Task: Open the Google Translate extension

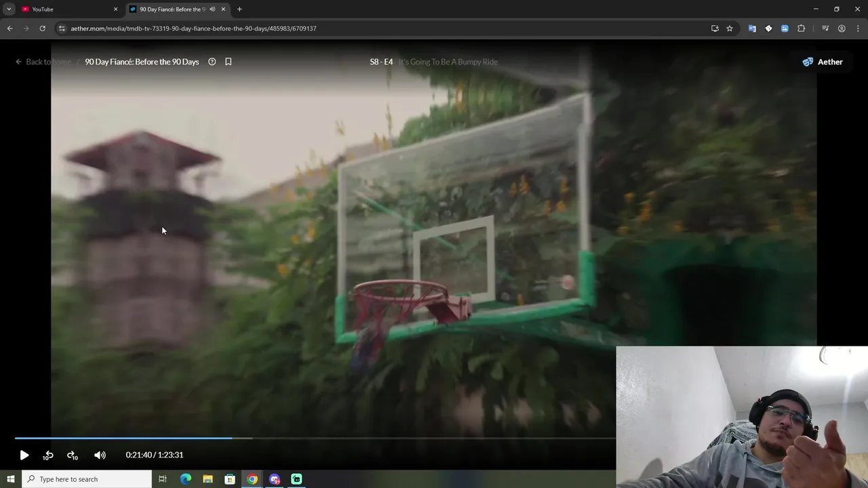Action: pos(752,28)
